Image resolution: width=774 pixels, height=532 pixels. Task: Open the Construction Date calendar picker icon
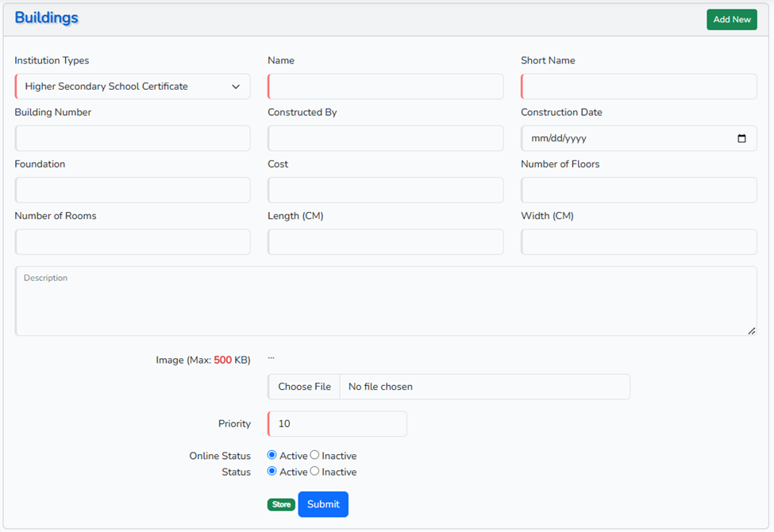pyautogui.click(x=741, y=138)
